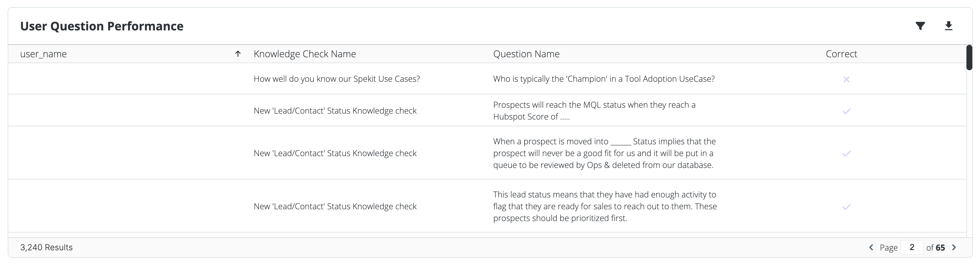Image resolution: width=980 pixels, height=268 pixels.
Task: Select the 'Who is typically the Champion' question text
Action: (x=604, y=79)
